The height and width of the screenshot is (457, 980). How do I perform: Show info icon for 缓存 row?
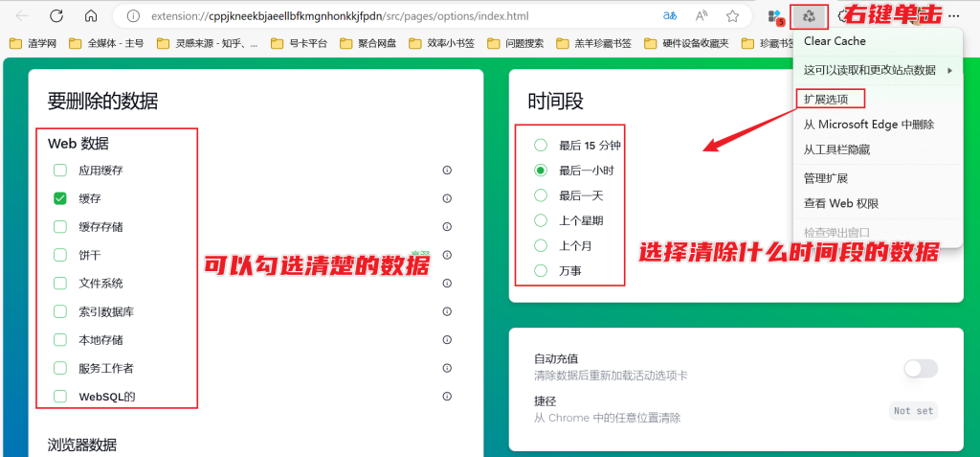click(x=447, y=198)
